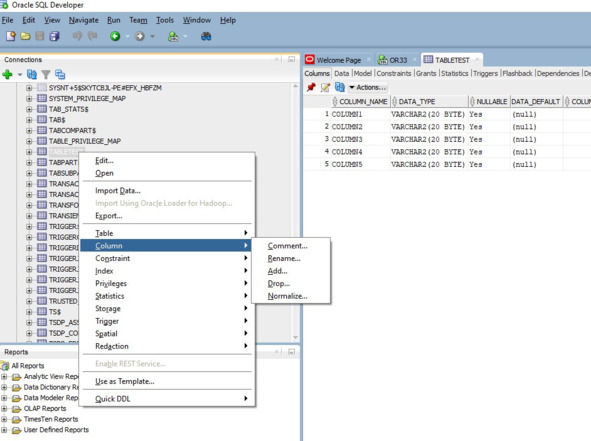Image resolution: width=591 pixels, height=441 pixels.
Task: Open the Trigger submenu entry
Action: coord(167,321)
